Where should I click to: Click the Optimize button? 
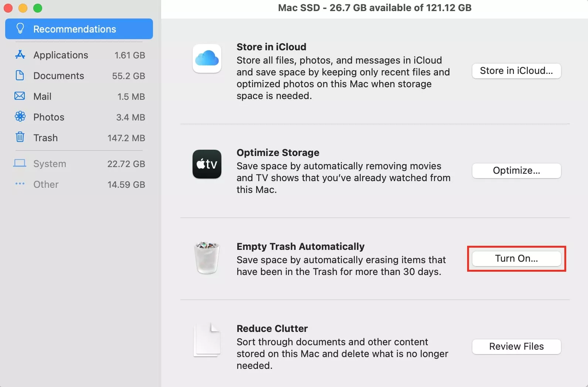point(516,170)
